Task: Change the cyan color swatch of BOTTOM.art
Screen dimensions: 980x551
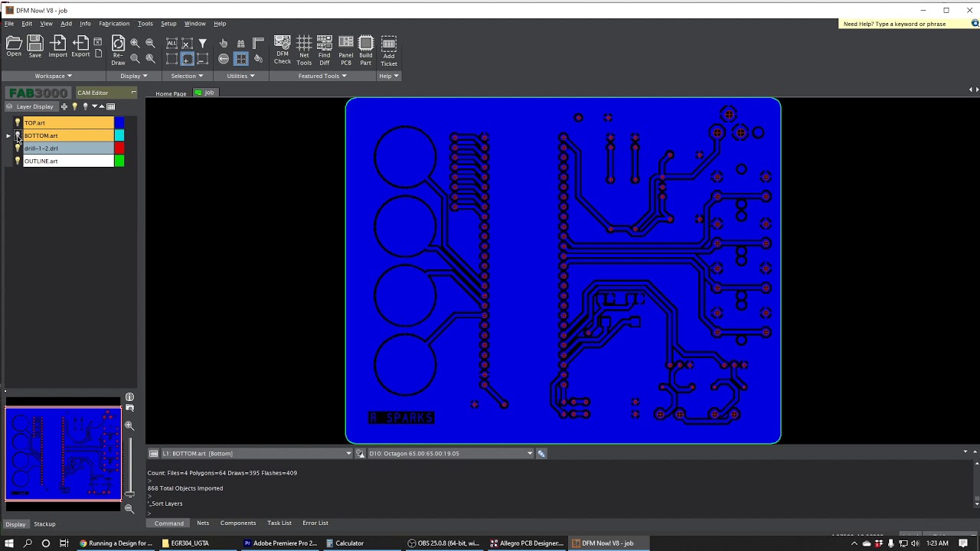Action: pos(119,135)
